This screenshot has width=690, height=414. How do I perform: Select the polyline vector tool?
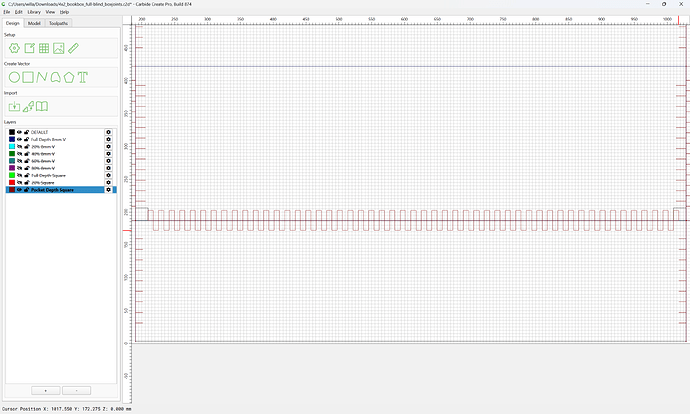point(42,77)
